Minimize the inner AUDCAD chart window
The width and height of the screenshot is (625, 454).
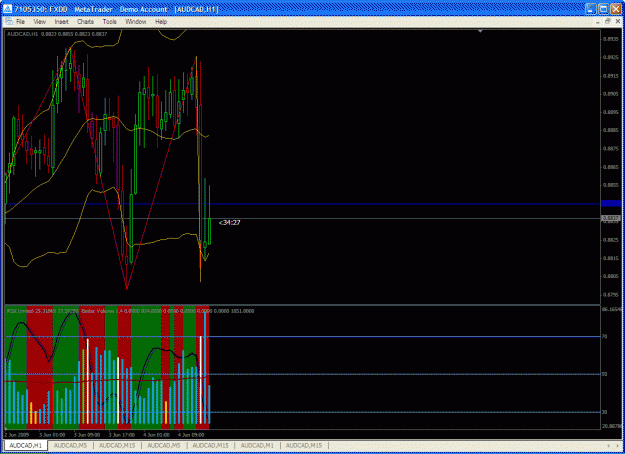point(598,22)
